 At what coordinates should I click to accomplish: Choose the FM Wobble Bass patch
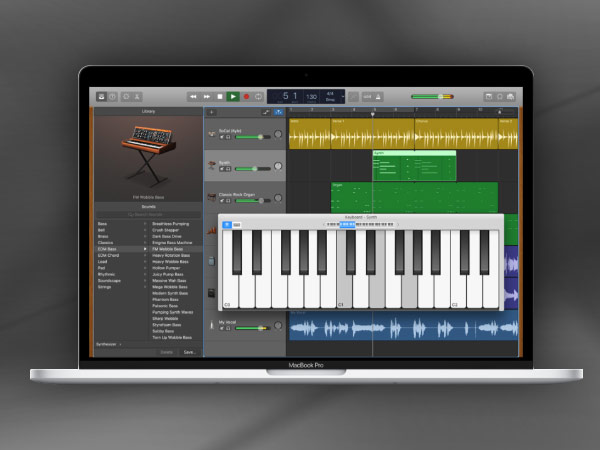click(x=168, y=249)
